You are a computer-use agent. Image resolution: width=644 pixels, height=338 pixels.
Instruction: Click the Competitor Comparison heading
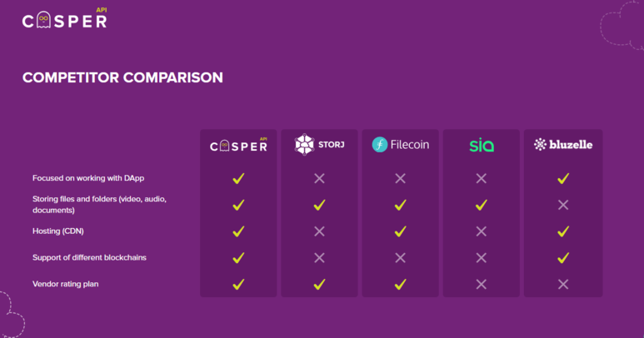122,78
